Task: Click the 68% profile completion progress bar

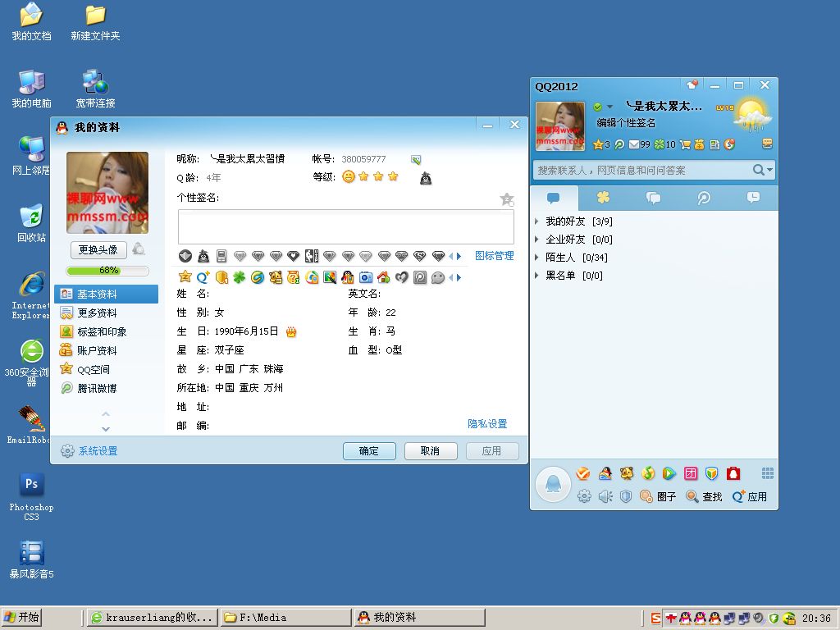Action: [x=107, y=270]
